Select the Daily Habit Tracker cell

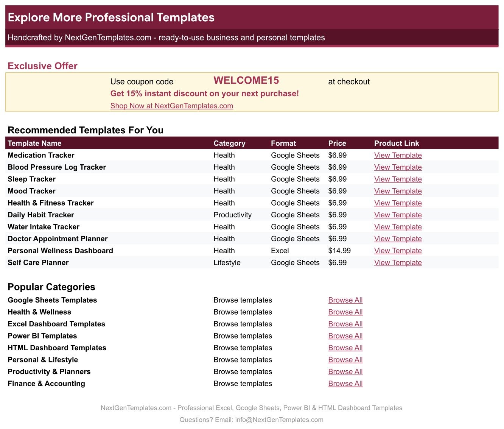click(x=41, y=215)
